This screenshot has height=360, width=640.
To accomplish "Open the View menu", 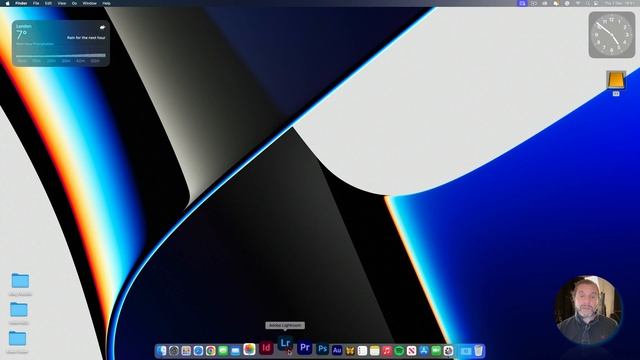I will 62,3.
